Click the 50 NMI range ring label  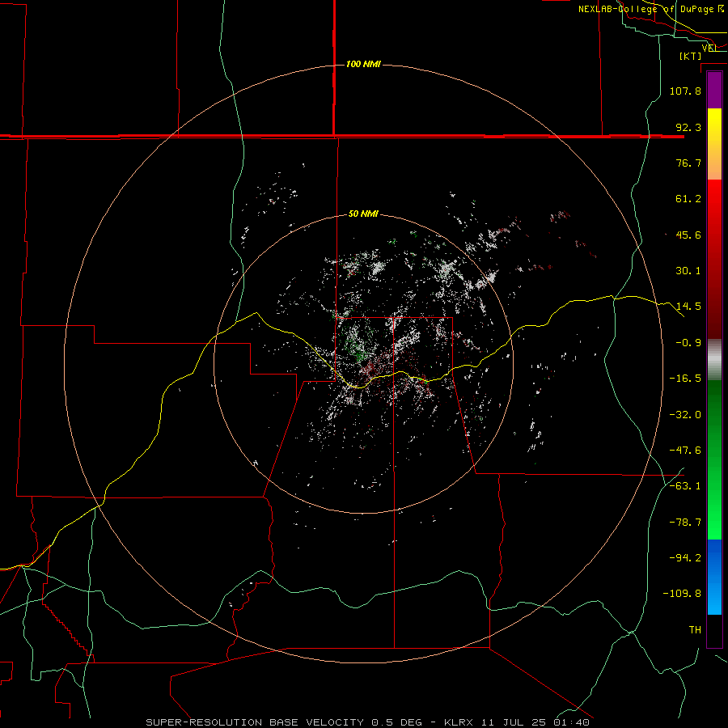(x=363, y=214)
